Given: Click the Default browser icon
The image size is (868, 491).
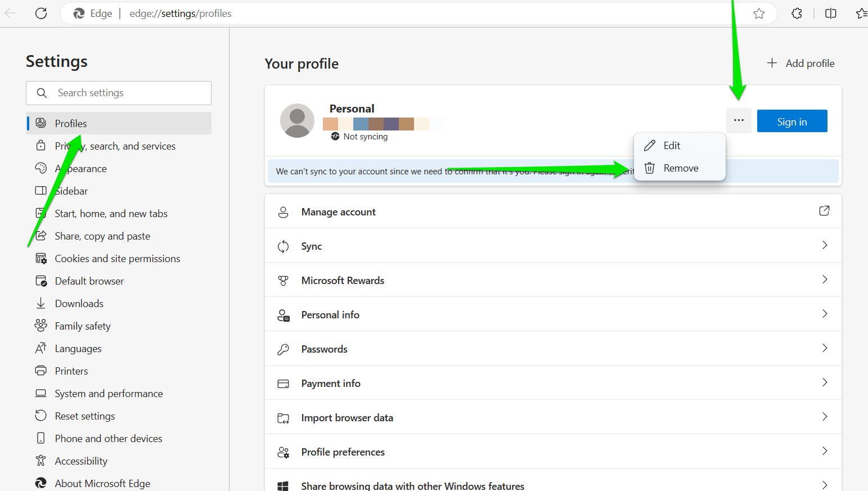Looking at the screenshot, I should 41,281.
